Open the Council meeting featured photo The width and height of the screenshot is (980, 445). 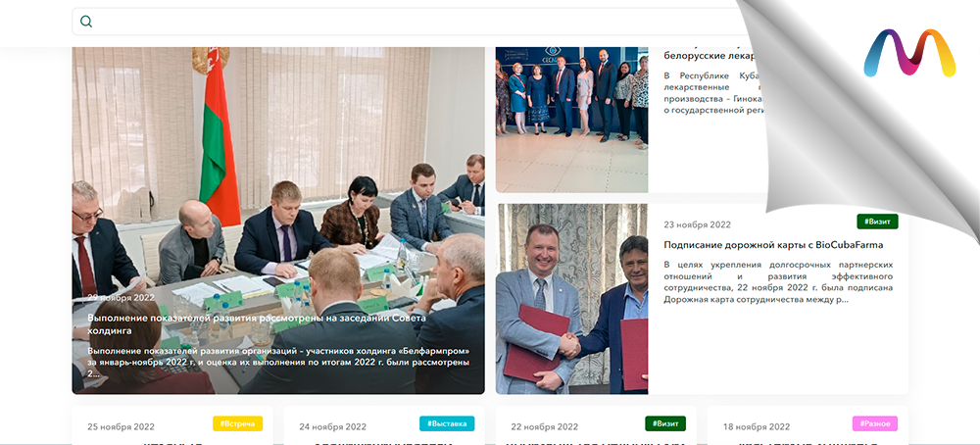[x=278, y=221]
